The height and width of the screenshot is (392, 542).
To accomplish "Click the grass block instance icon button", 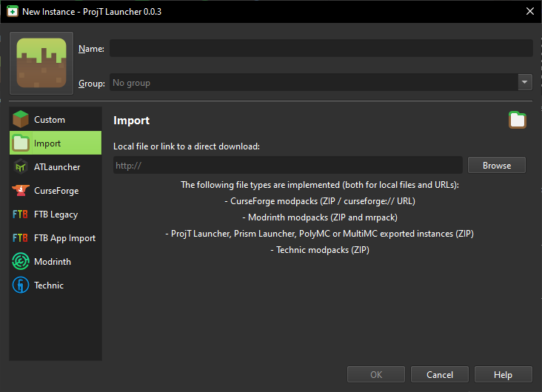I will coord(41,63).
